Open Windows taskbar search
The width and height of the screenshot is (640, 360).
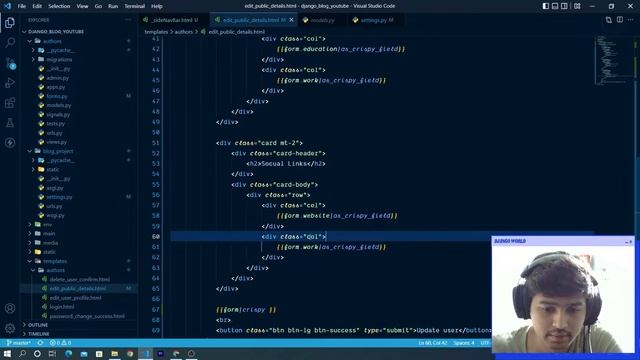coord(22,353)
